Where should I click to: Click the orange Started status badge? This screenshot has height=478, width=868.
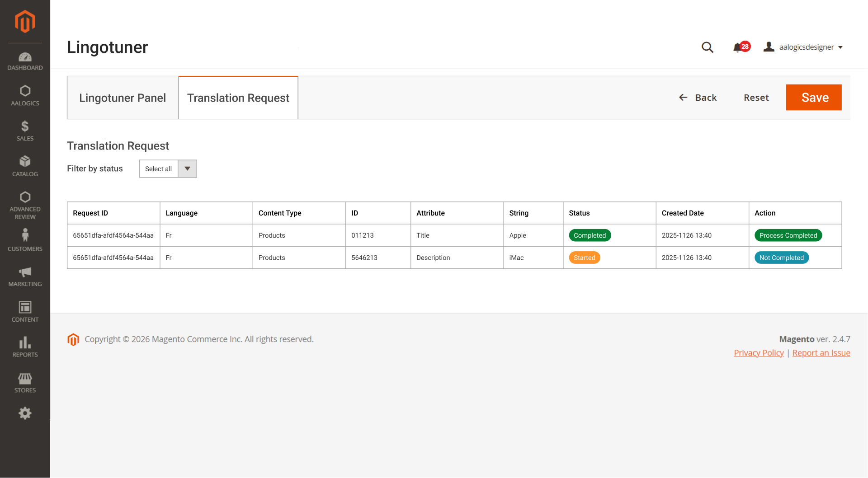click(584, 258)
